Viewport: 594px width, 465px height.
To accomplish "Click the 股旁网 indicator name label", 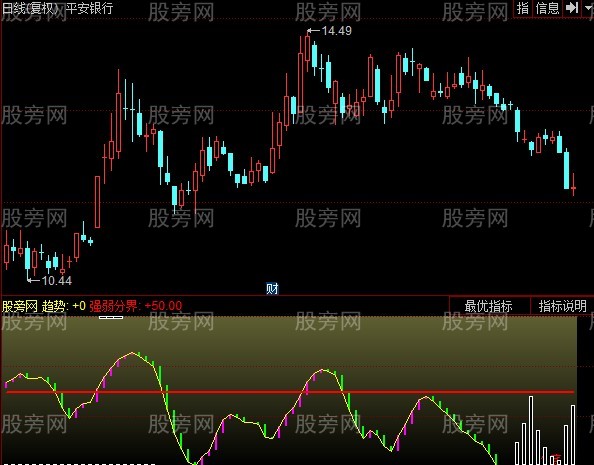I will 20,306.
